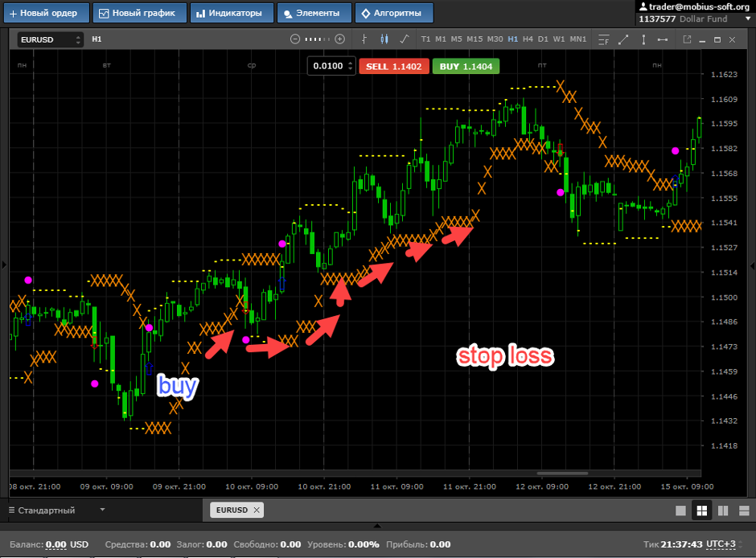This screenshot has height=558, width=756.
Task: Click price label 1.1623 on axis
Action: click(x=724, y=74)
